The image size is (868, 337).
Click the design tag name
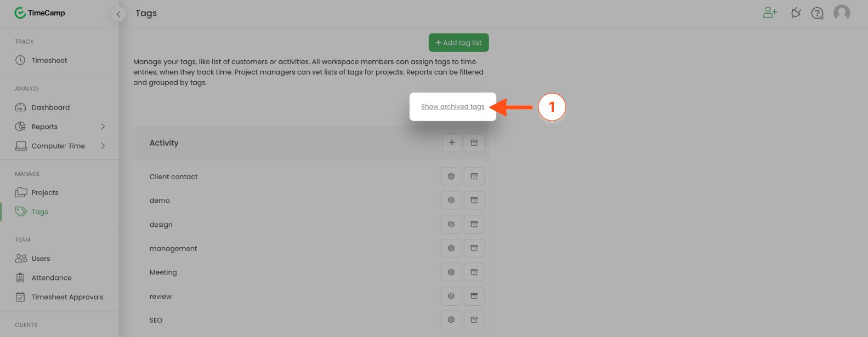coord(161,225)
